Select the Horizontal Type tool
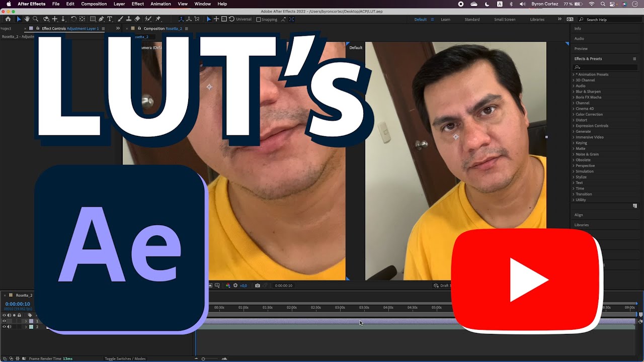The image size is (644, 362). [x=110, y=19]
